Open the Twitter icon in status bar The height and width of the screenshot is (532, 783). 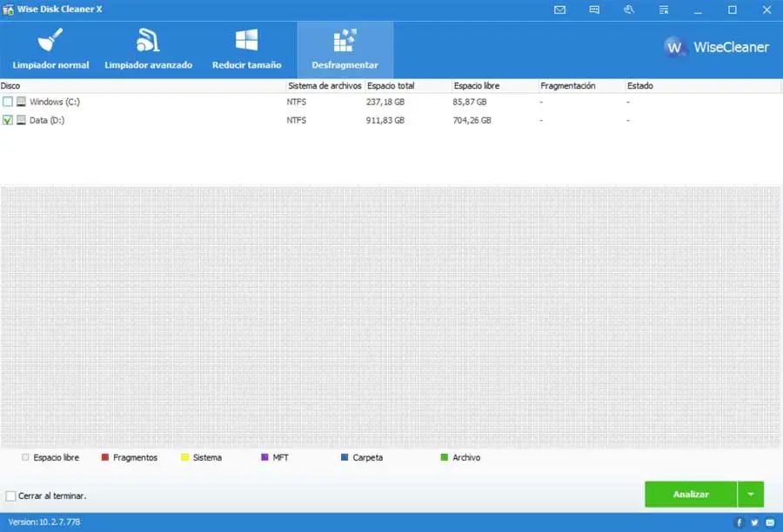[x=754, y=522]
